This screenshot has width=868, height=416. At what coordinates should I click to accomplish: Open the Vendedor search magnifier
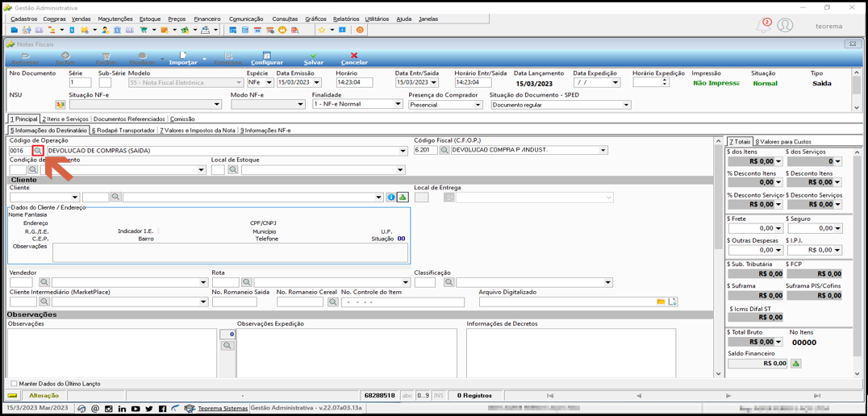(x=44, y=283)
